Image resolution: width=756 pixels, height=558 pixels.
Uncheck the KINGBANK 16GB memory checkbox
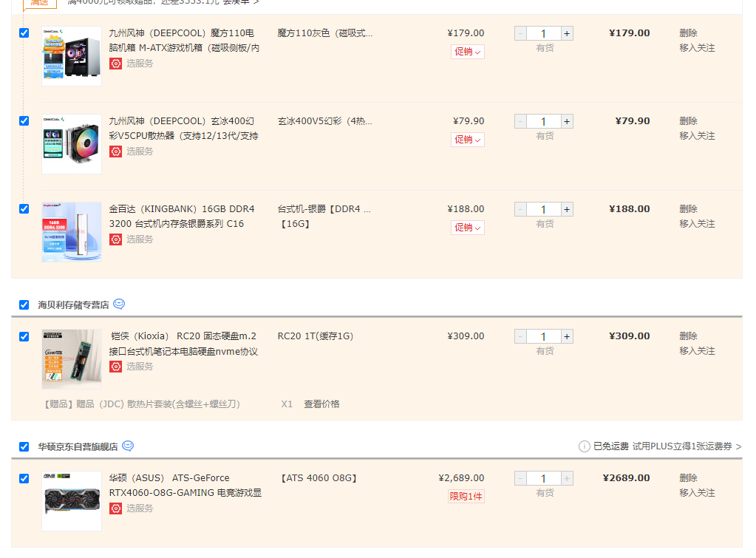24,209
